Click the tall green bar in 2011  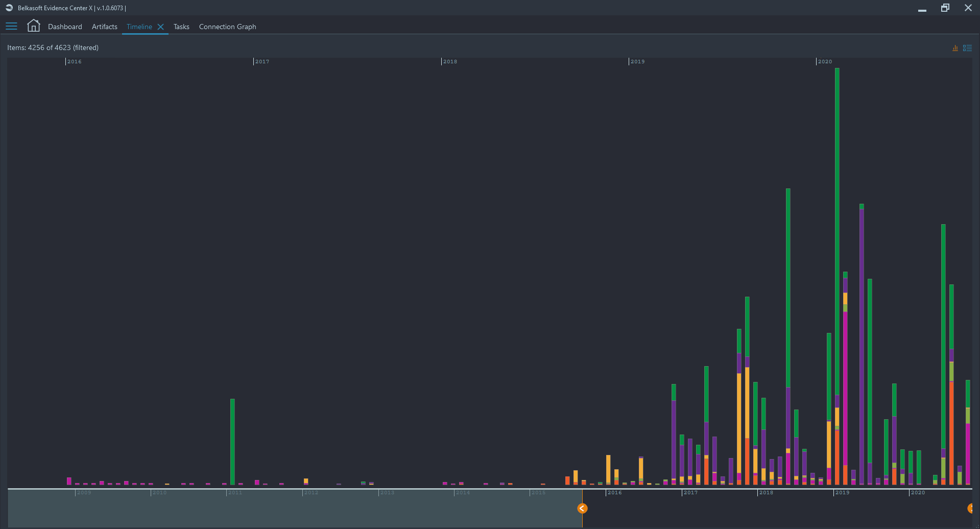(232, 442)
